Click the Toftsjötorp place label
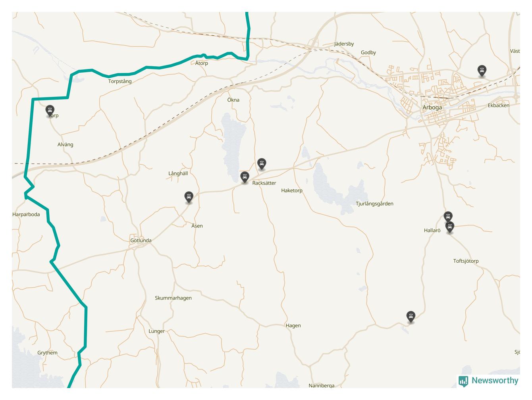Image resolution: width=532 pixels, height=400 pixels. point(466,261)
